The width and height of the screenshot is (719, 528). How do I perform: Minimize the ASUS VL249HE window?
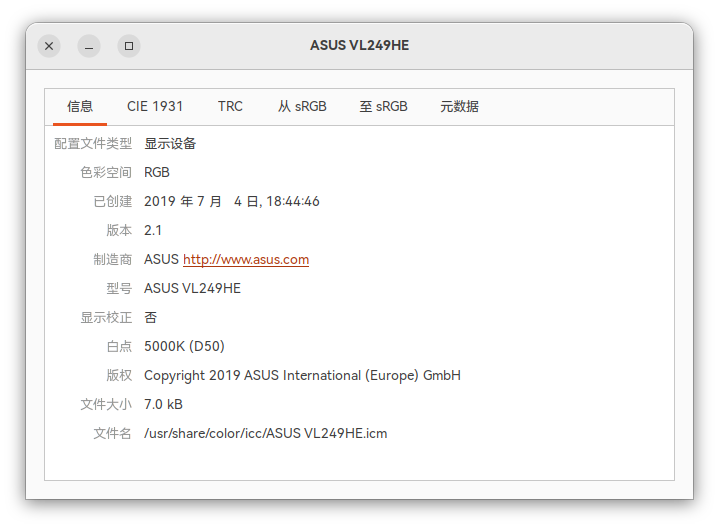pyautogui.click(x=89, y=46)
